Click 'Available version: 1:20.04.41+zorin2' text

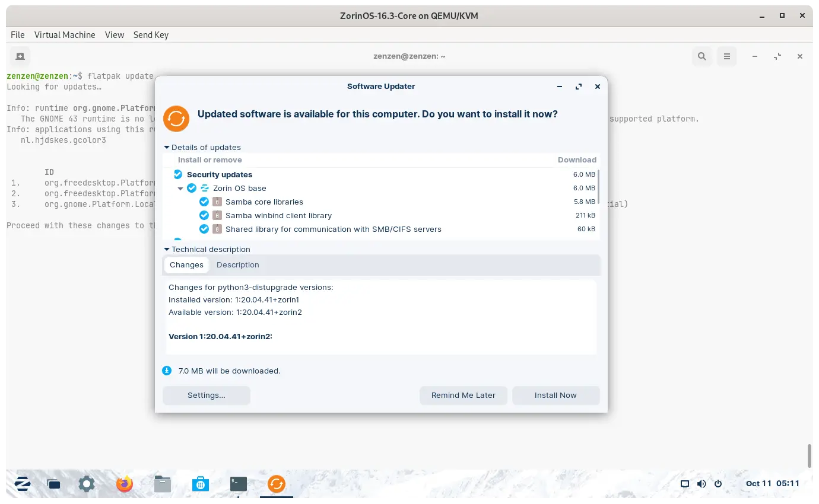click(235, 312)
